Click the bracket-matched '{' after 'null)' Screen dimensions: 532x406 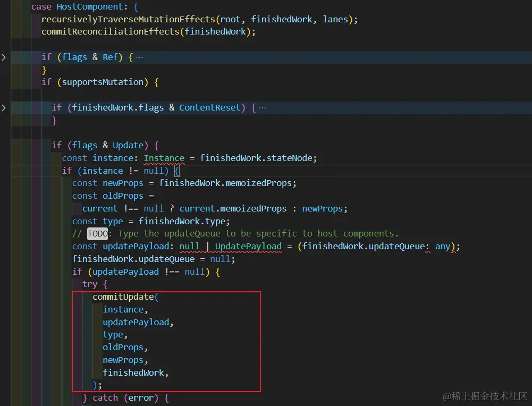click(x=177, y=171)
